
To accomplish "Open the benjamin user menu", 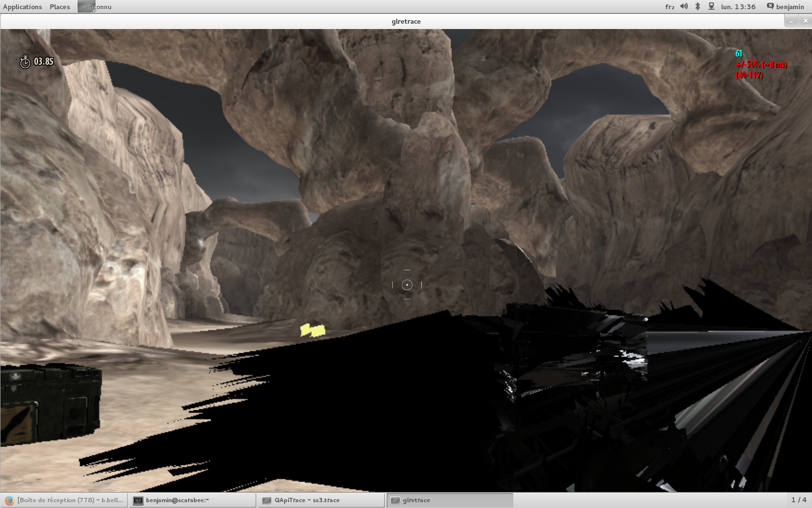I will tap(790, 7).
